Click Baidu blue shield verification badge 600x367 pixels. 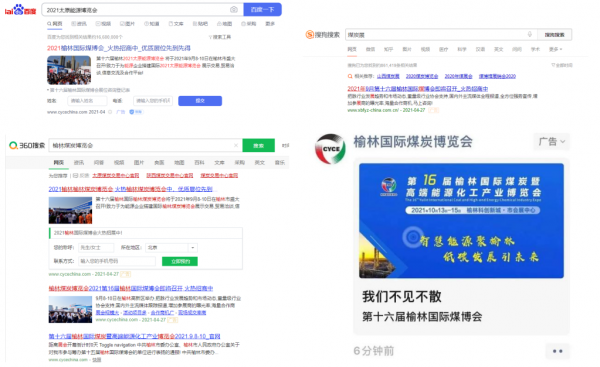click(135, 112)
